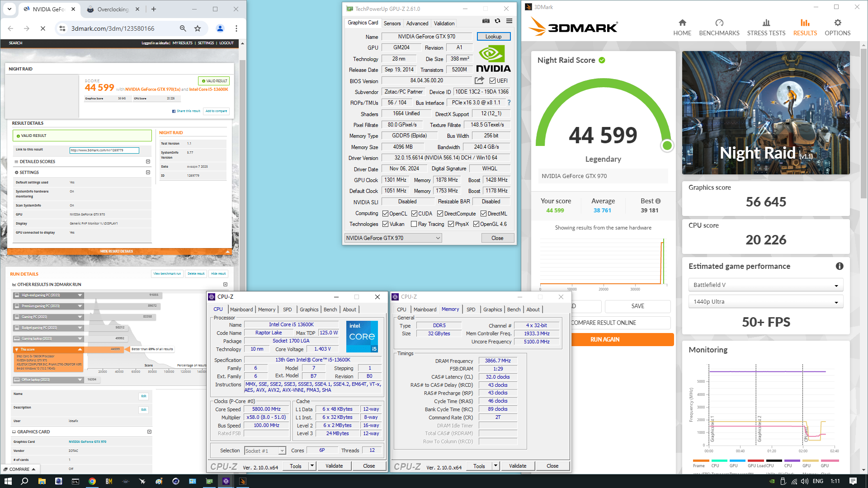Open Tools dropdown arrow in CPU-Z Memory window
This screenshot has height=488, width=868.
tap(495, 466)
